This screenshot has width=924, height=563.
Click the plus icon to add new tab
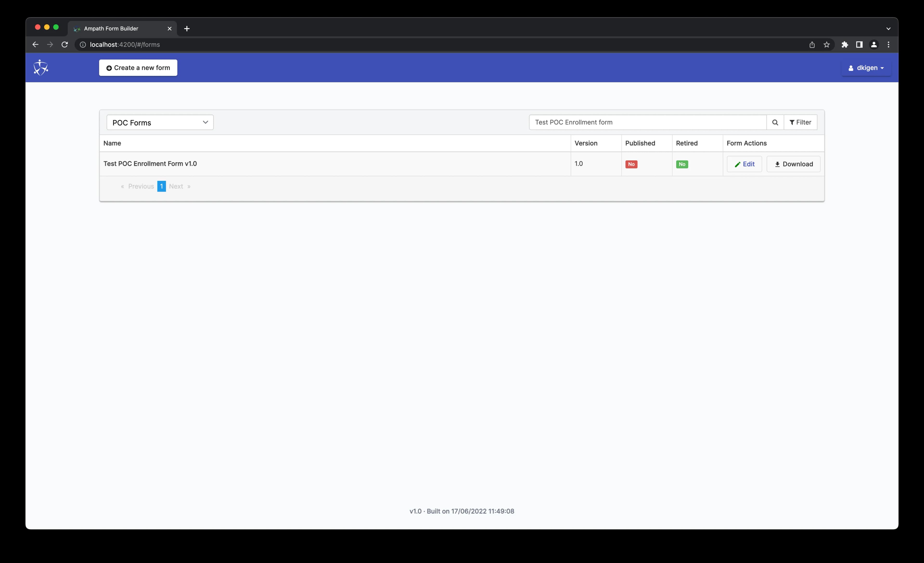(186, 28)
